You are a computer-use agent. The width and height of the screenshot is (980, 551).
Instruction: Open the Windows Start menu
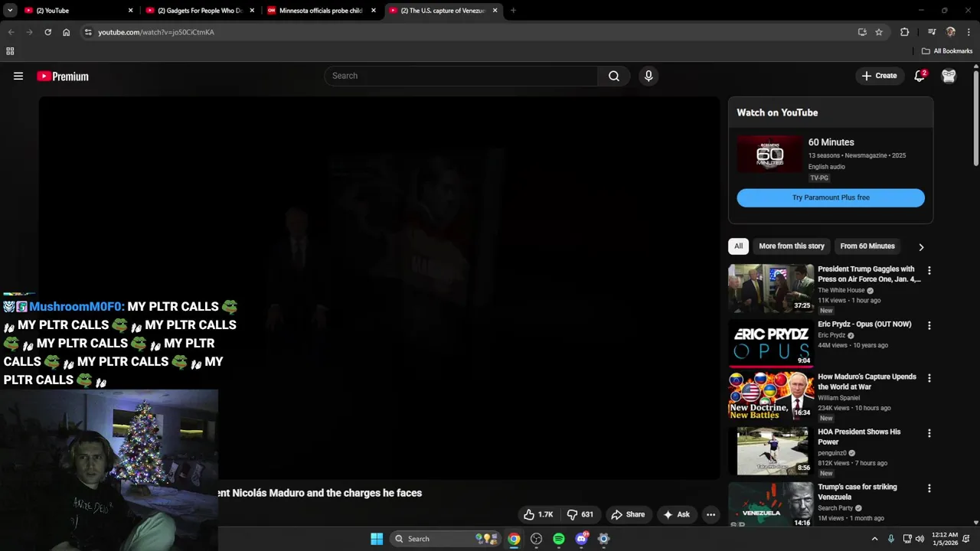point(377,539)
